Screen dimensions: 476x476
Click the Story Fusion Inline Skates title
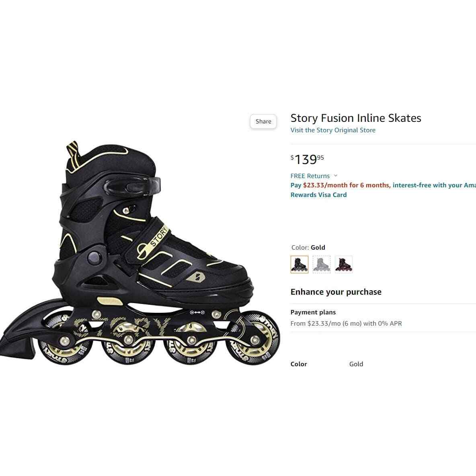[x=356, y=118]
